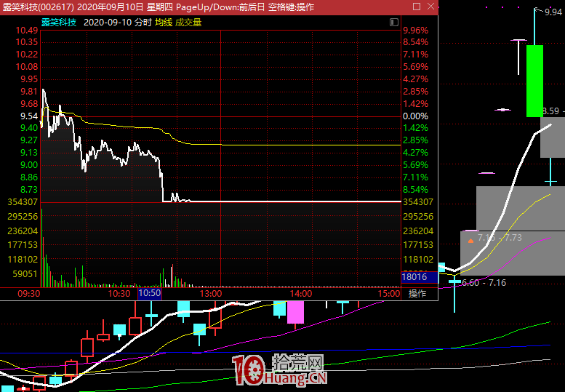Click the 10iHuang.CN watermark logo
565x392 pixels.
tap(280, 369)
